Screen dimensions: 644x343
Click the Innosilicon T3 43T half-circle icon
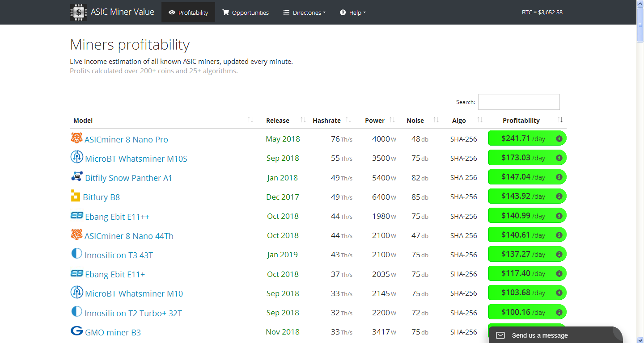tap(76, 254)
